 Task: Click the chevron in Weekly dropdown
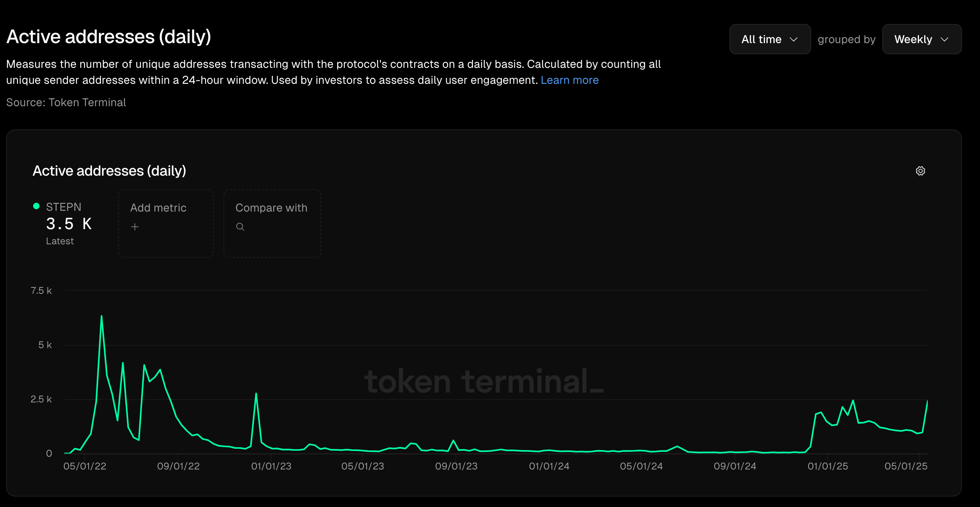[944, 39]
